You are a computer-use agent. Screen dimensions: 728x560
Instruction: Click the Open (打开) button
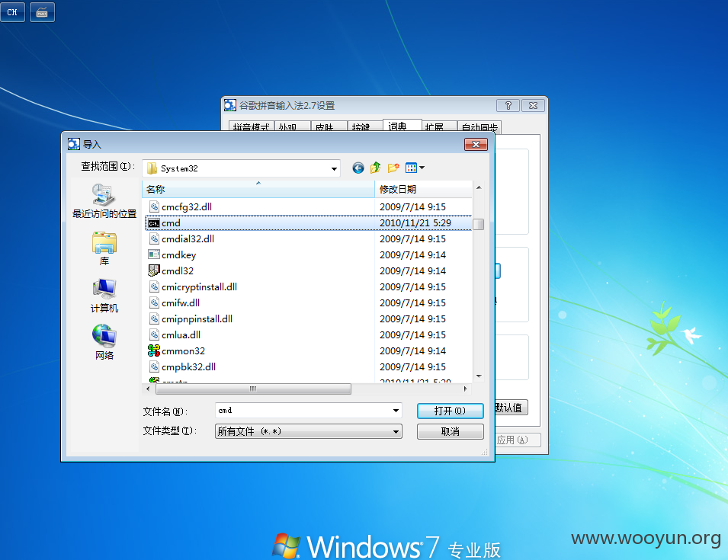pos(450,411)
